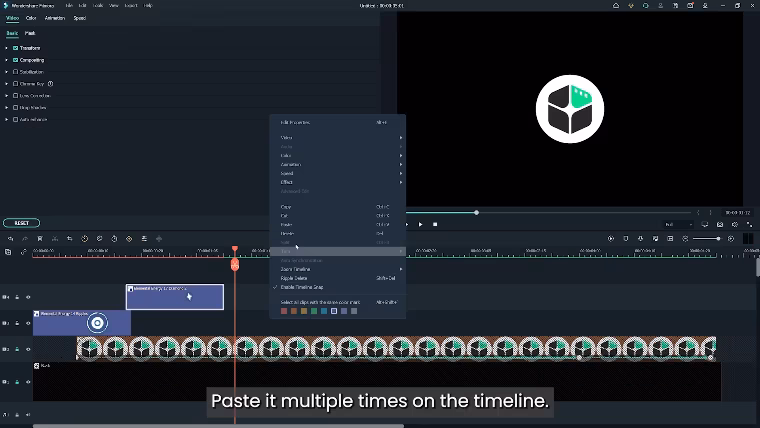Click the delete trash icon in timeline toolbar
The height and width of the screenshot is (428, 760).
pyautogui.click(x=40, y=238)
